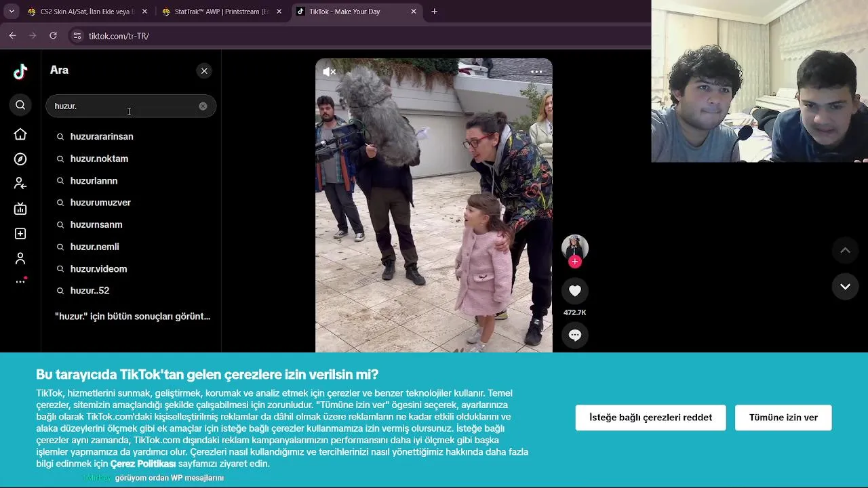Click the TikTok logo icon
This screenshot has height=488, width=868.
(x=20, y=71)
